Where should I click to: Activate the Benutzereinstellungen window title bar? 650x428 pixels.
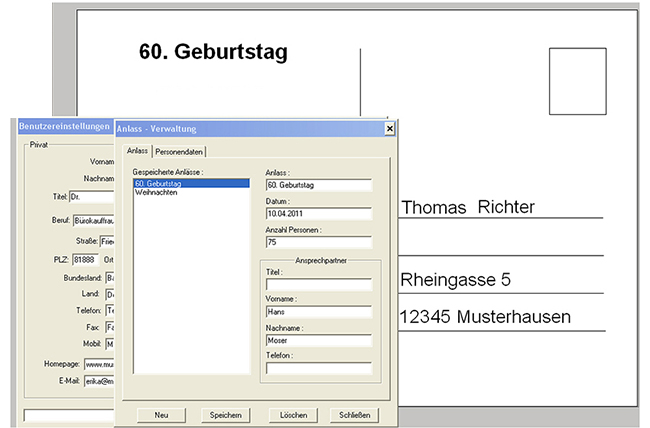pyautogui.click(x=65, y=128)
